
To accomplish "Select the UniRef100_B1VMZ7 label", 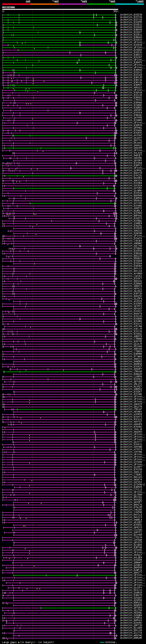I will [131, 387].
